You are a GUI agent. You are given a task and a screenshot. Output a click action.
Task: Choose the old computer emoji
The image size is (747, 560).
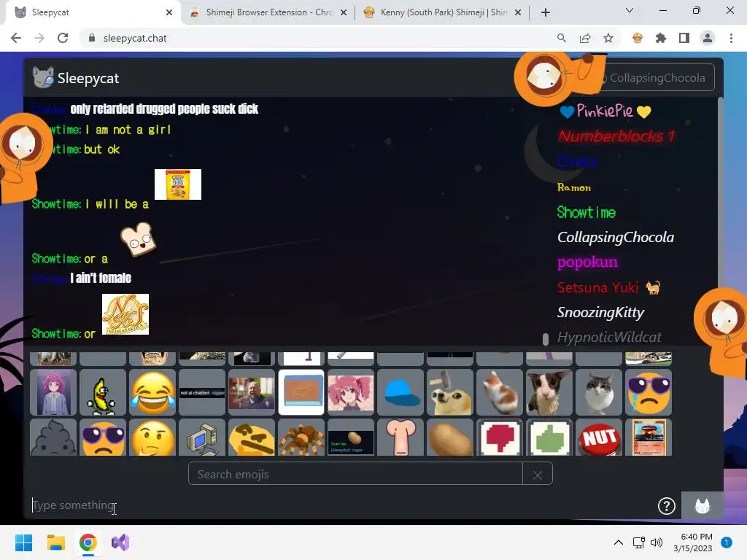tap(202, 437)
